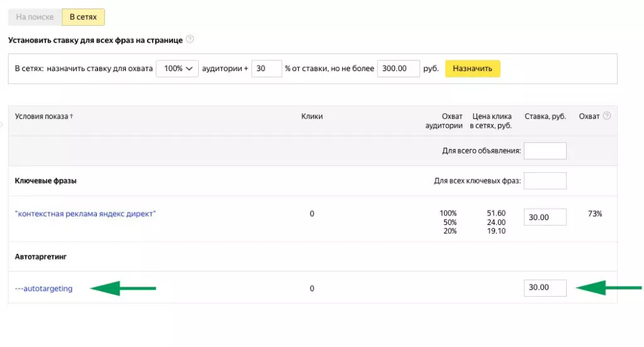Open help icon beside 'Охват' column
Image resolution: width=644 pixels, height=347 pixels.
(x=607, y=116)
